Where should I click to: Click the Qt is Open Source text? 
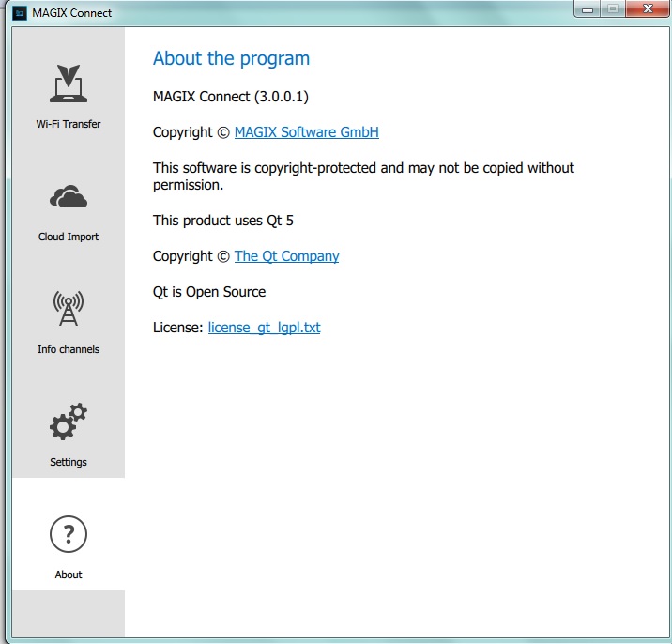click(x=209, y=292)
